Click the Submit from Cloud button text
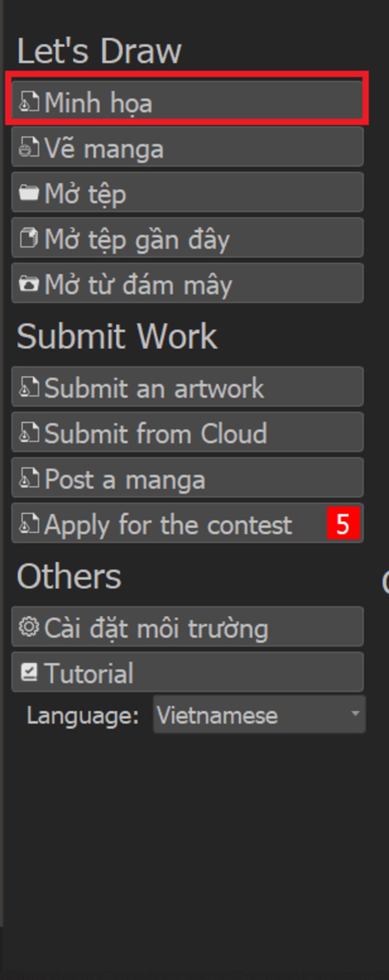This screenshot has width=389, height=980. (156, 433)
